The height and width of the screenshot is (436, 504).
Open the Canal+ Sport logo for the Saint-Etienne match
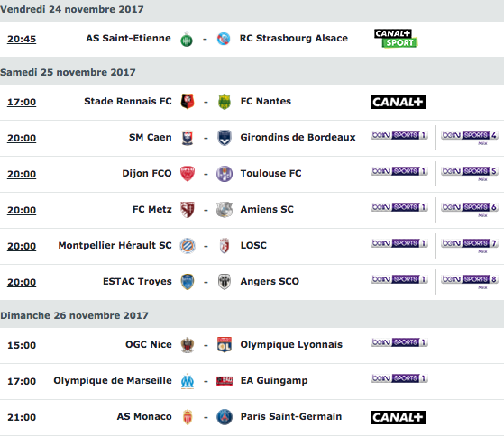(396, 38)
